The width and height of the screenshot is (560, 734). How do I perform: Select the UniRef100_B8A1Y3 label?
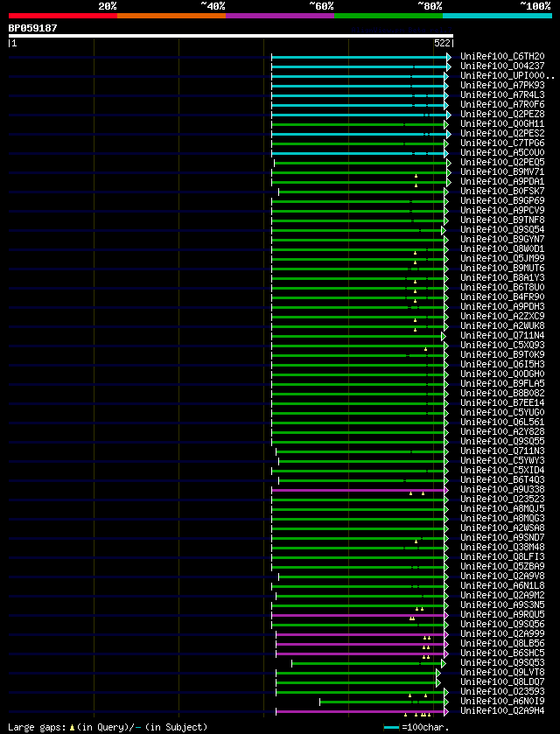click(502, 277)
